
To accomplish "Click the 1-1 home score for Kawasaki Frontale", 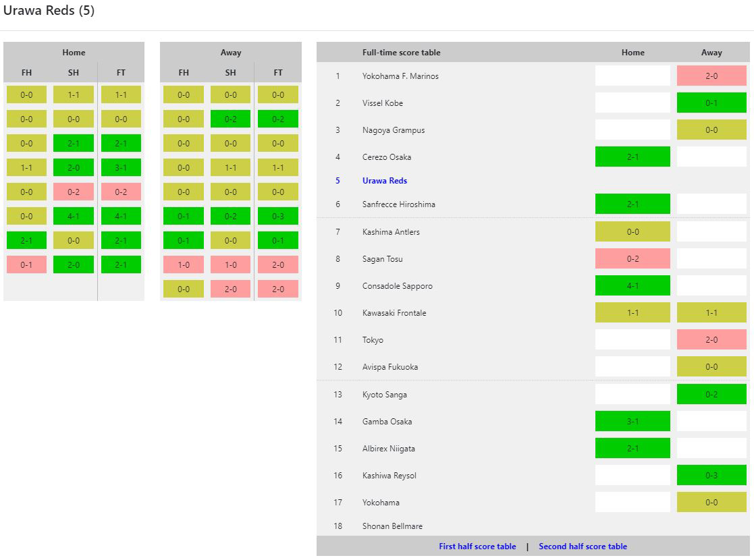I will pos(632,312).
